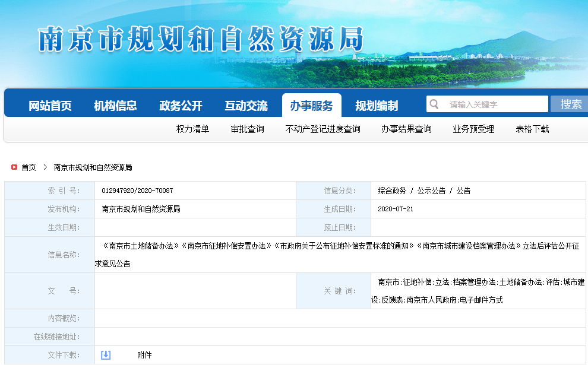Click the 生效日期 field label

point(64,227)
